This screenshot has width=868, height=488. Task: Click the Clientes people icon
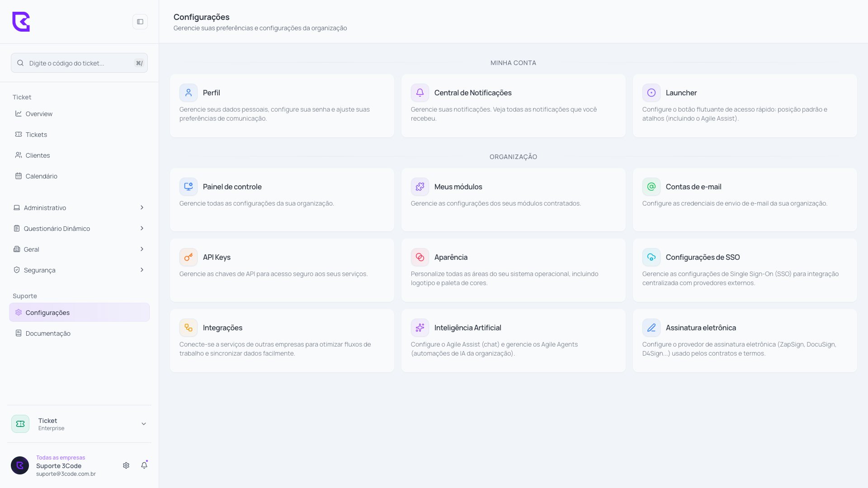(19, 155)
